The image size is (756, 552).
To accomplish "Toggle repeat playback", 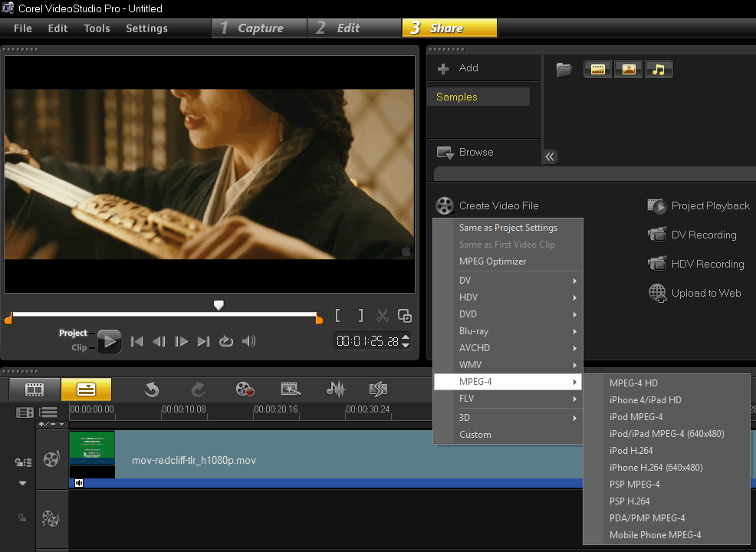I will 225,341.
